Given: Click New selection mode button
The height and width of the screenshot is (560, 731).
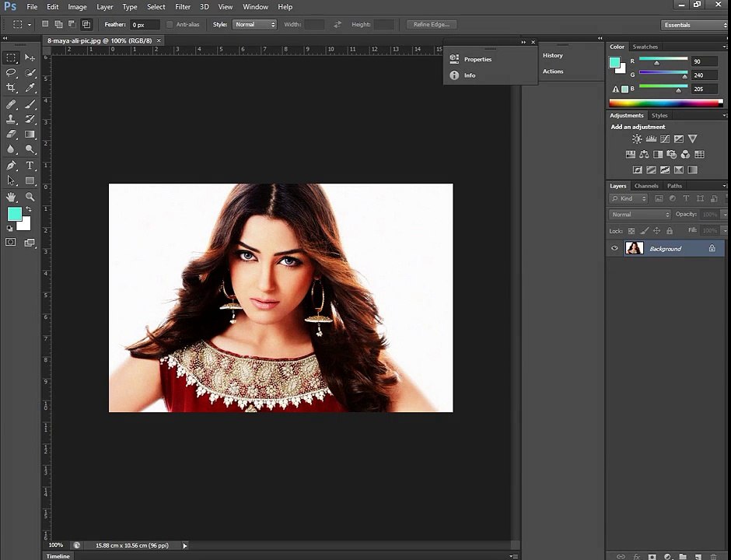Looking at the screenshot, I should (x=45, y=24).
